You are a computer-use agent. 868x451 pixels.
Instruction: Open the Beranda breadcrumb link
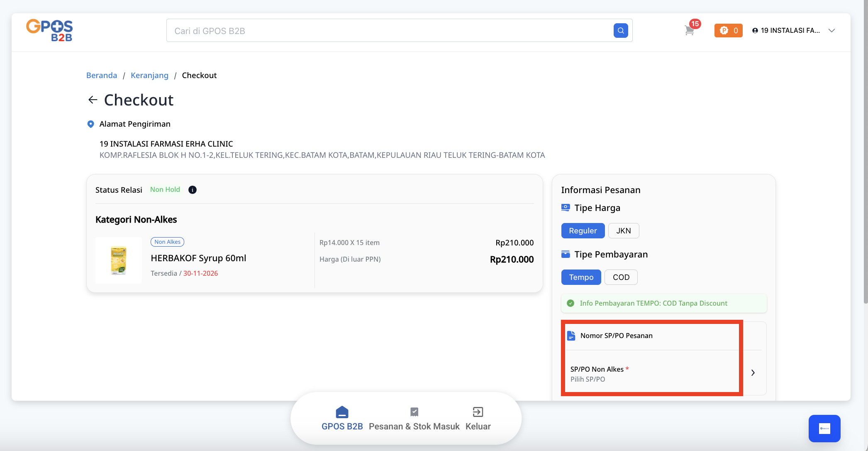coord(102,75)
